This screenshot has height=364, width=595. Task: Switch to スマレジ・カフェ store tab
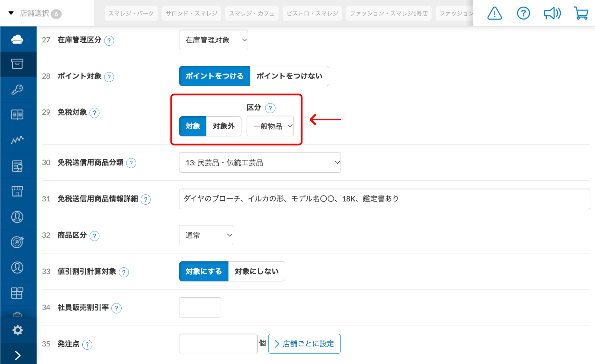252,13
